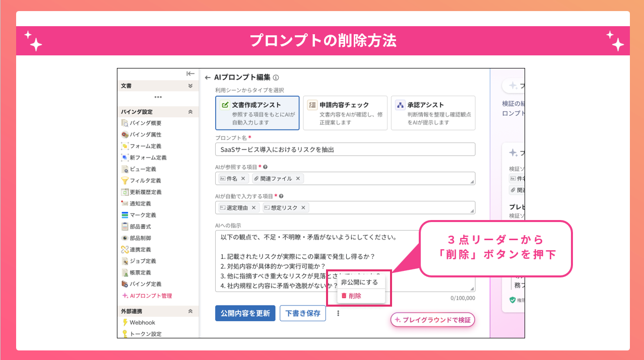Select the 文書作成アシスト type card
The width and height of the screenshot is (644, 360).
coord(257,113)
